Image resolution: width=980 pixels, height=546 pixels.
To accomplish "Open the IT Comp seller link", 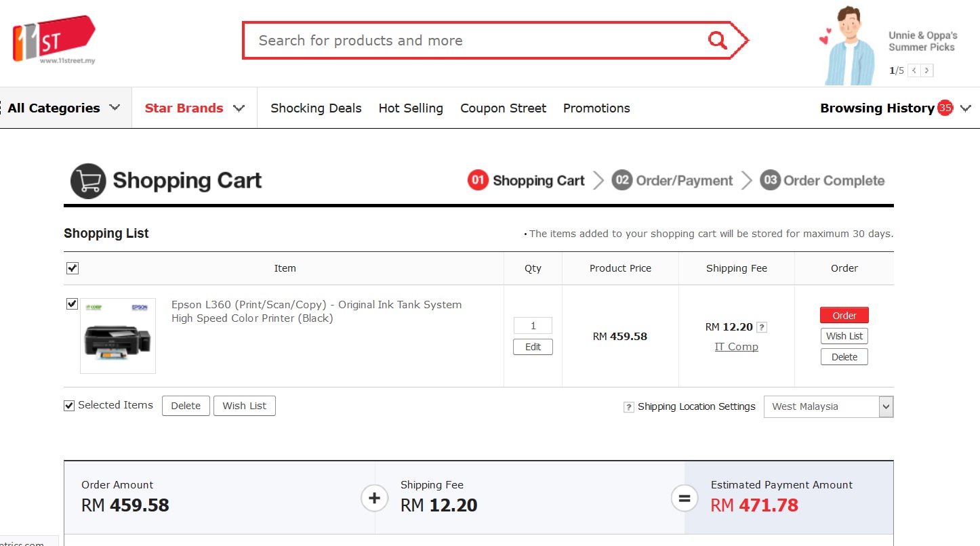I will pos(736,347).
